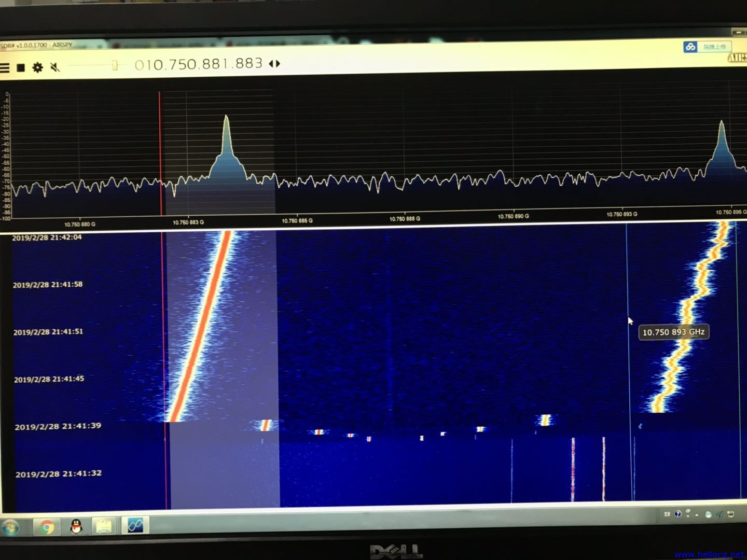Open the gear configuration settings

pyautogui.click(x=38, y=67)
